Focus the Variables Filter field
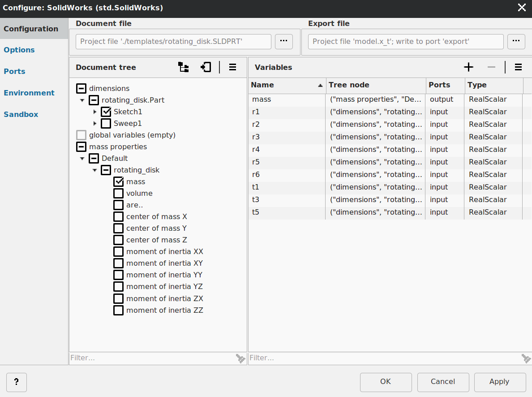The width and height of the screenshot is (532, 397). [x=385, y=358]
